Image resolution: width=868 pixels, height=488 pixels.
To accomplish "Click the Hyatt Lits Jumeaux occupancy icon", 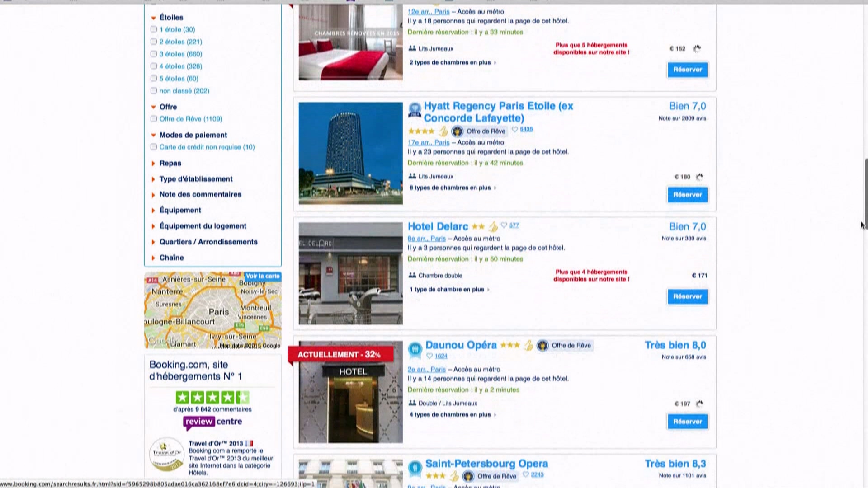I will 412,176.
